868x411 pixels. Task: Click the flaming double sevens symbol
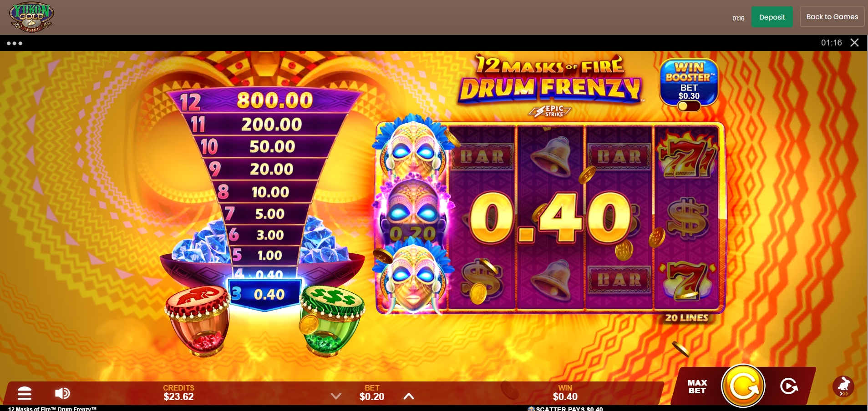687,154
